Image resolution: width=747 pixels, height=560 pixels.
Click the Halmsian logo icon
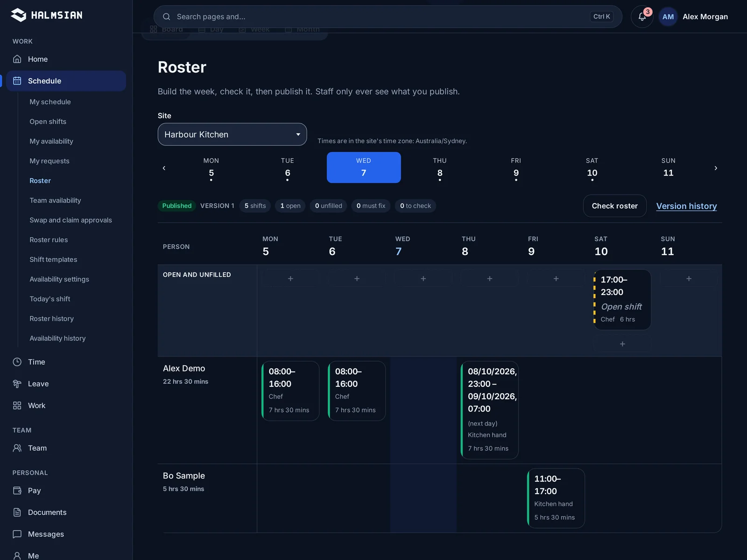point(19,15)
